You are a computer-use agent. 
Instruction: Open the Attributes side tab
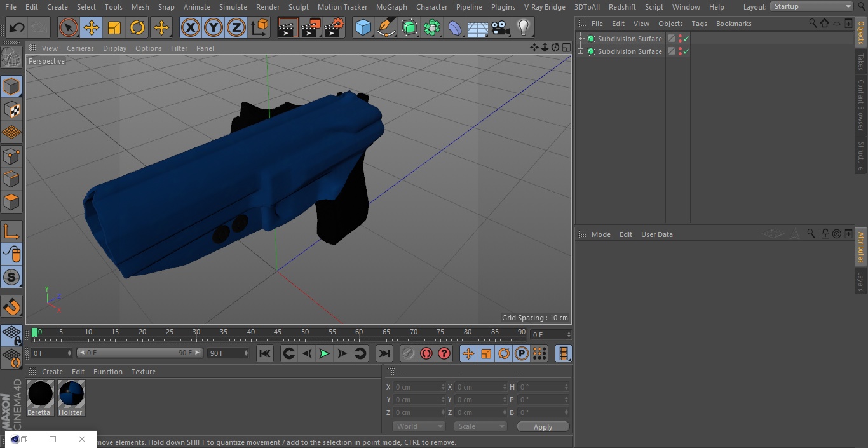[861, 247]
